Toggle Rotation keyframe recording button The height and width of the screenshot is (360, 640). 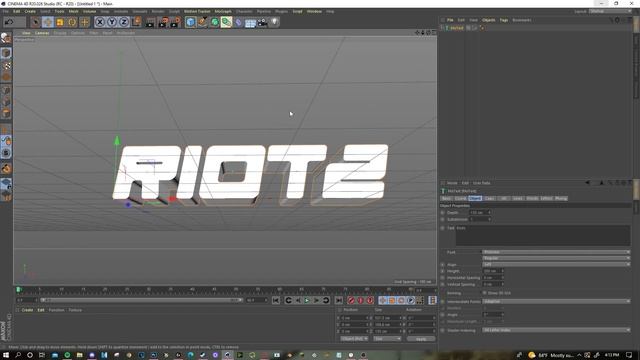(x=401, y=300)
